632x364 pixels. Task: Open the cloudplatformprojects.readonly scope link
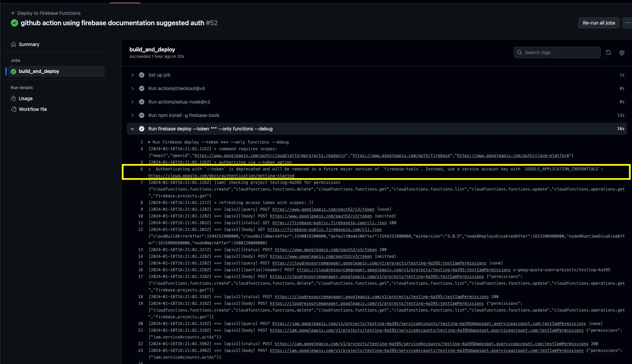[x=270, y=156]
